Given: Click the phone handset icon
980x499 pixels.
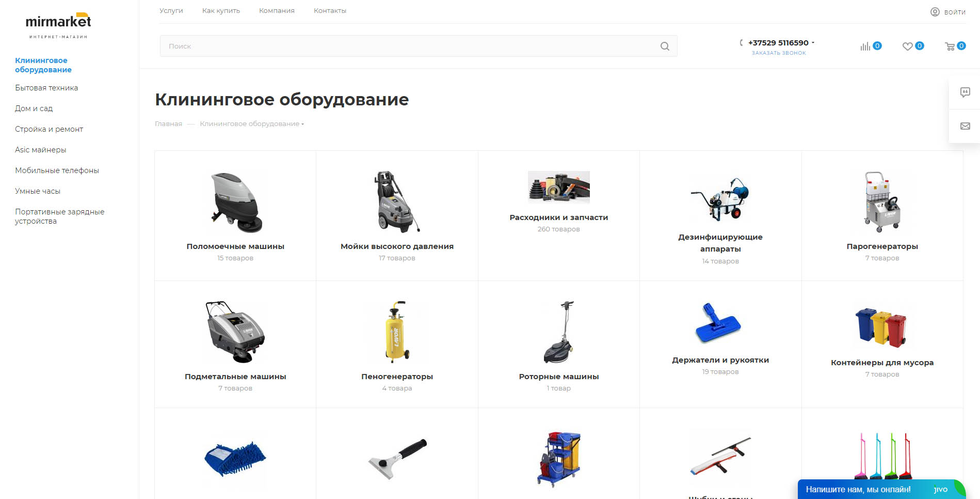Looking at the screenshot, I should click(x=742, y=43).
